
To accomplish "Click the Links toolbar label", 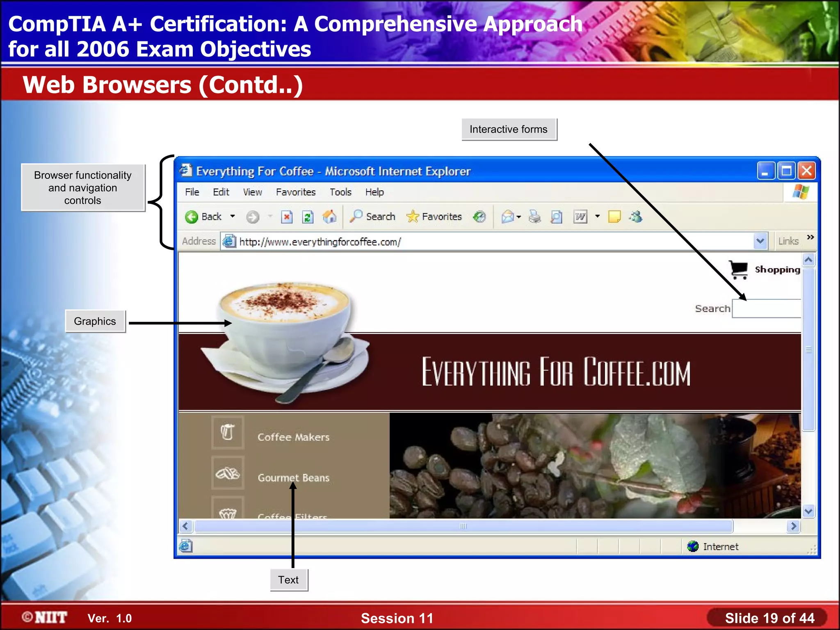I will [x=788, y=241].
